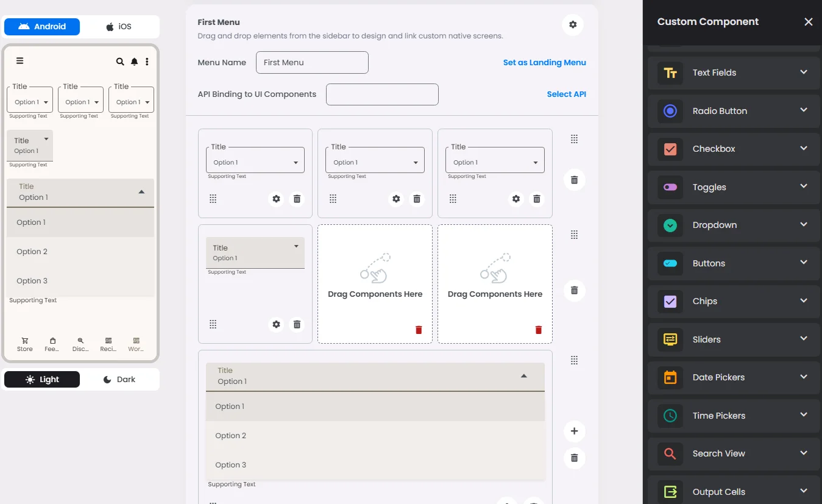Open the First Menu settings gear
The height and width of the screenshot is (504, 822).
coord(573,24)
